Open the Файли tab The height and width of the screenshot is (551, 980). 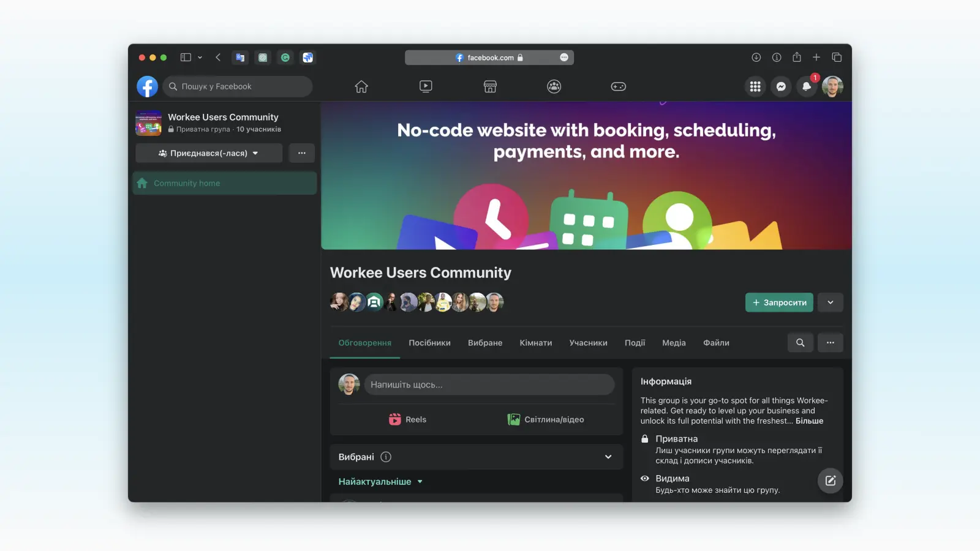point(716,343)
